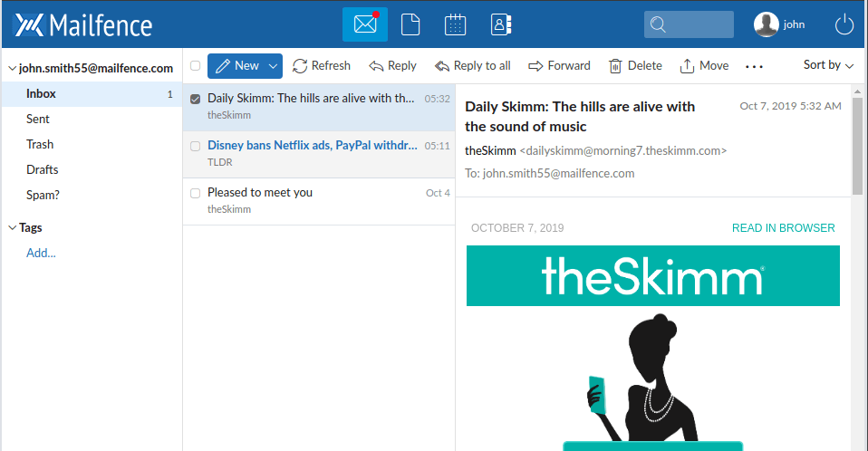
Task: Click the preview pane scrollbar thumb
Action: click(x=857, y=146)
